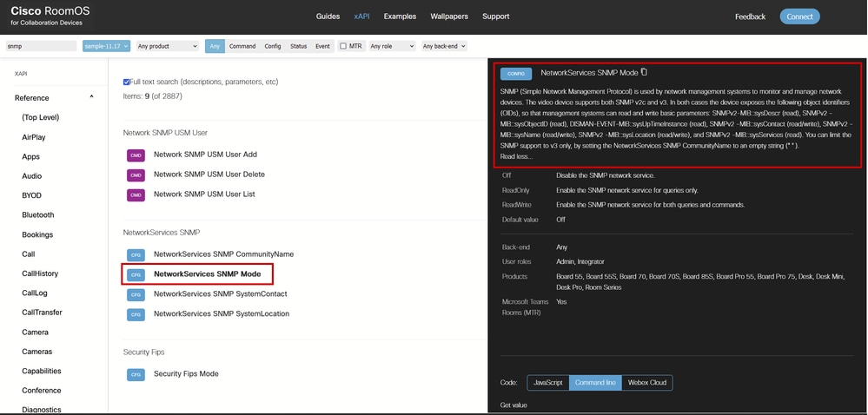Open NetworkServices SNMP CommunityName
This screenshot has width=868, height=415.
[223, 254]
